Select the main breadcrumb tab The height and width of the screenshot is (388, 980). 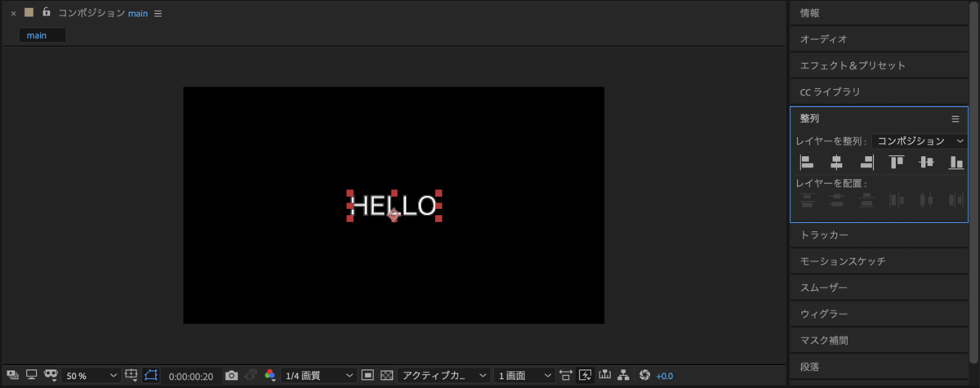pyautogui.click(x=42, y=35)
